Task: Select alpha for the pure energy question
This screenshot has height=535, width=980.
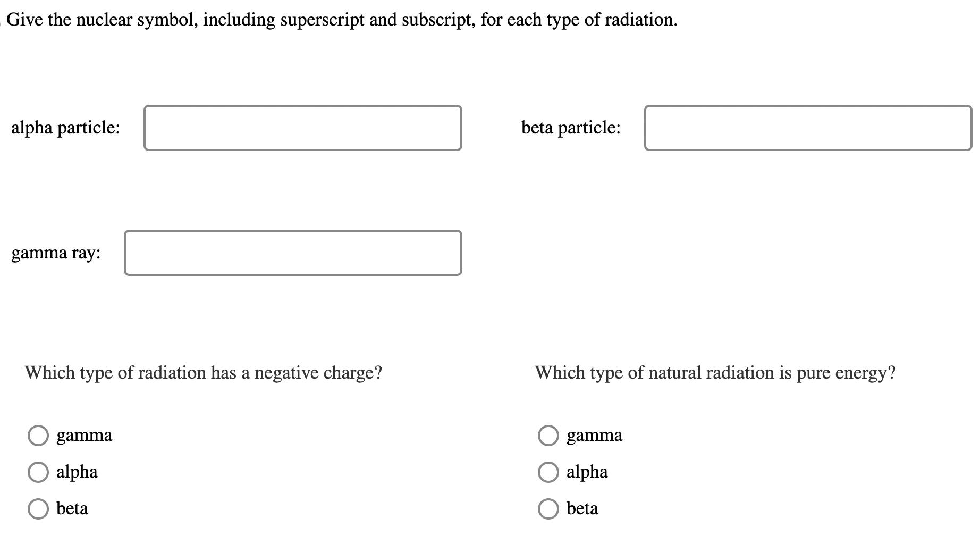Action: 548,472
